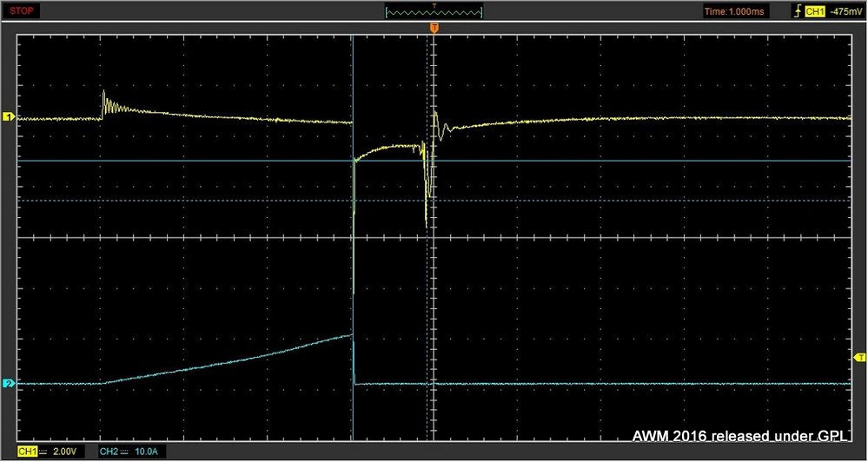
Task: Click the CH1 DC coupling symbol
Action: click(x=43, y=452)
